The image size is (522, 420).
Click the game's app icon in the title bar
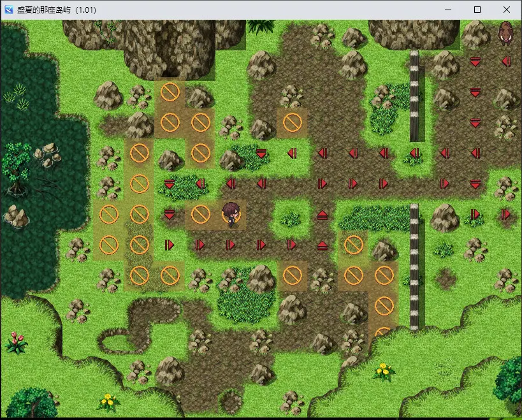[9, 10]
